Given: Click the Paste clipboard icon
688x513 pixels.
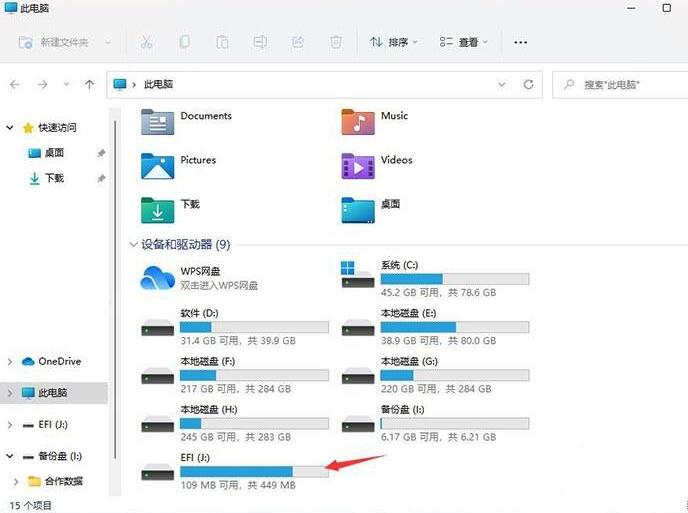Looking at the screenshot, I should point(222,42).
